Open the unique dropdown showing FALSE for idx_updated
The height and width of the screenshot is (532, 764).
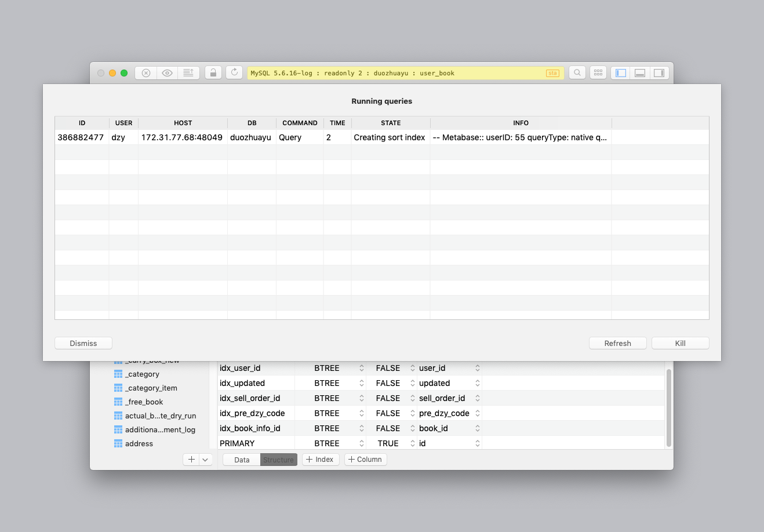pos(413,382)
